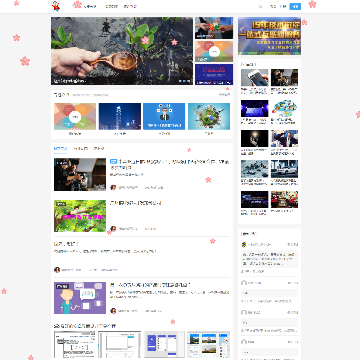Open sidebar thumbnail of the white car
Image resolution: width=360 pixels, height=360 pixels.
284,169
